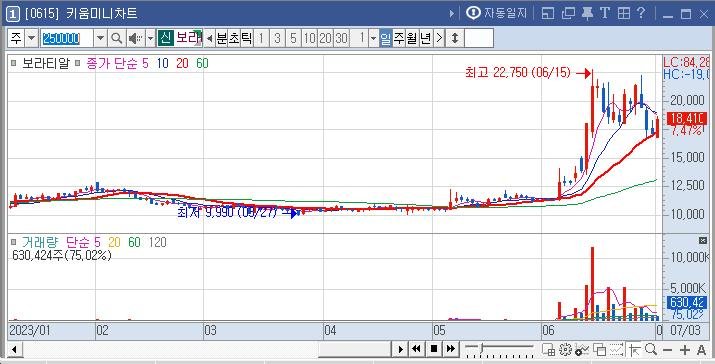Select the 20 interval button
Screen dimensions: 715x364
point(325,38)
